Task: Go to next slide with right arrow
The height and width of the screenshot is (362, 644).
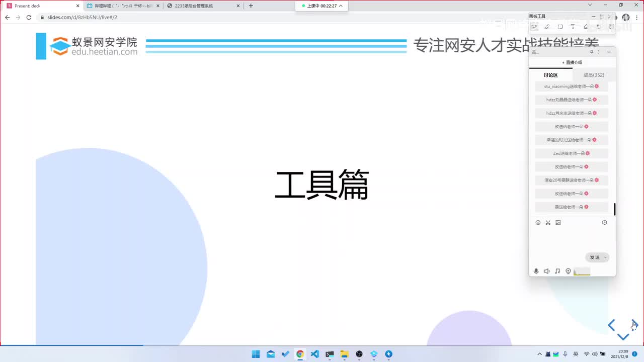Action: [x=634, y=325]
